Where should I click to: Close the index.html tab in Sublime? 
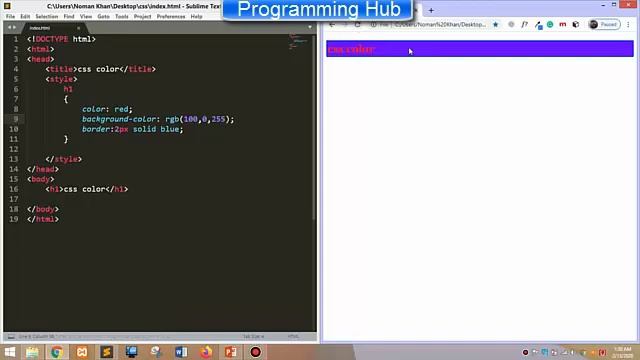point(79,28)
